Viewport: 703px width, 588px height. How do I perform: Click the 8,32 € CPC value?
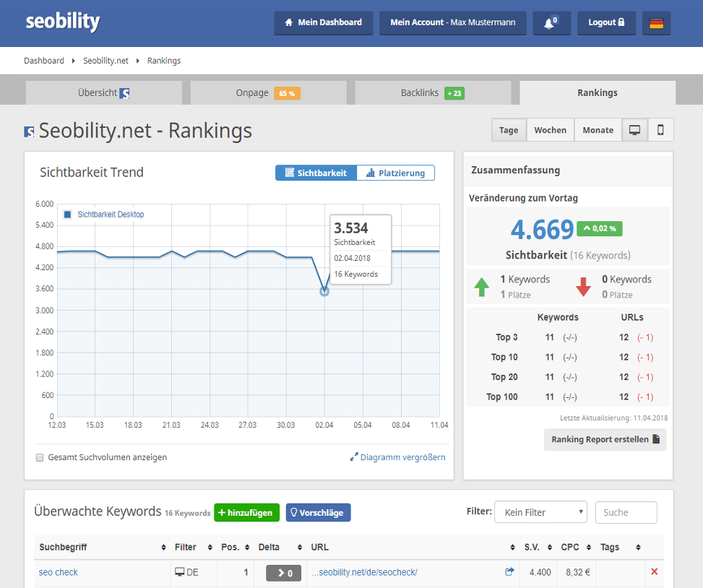[x=577, y=572]
